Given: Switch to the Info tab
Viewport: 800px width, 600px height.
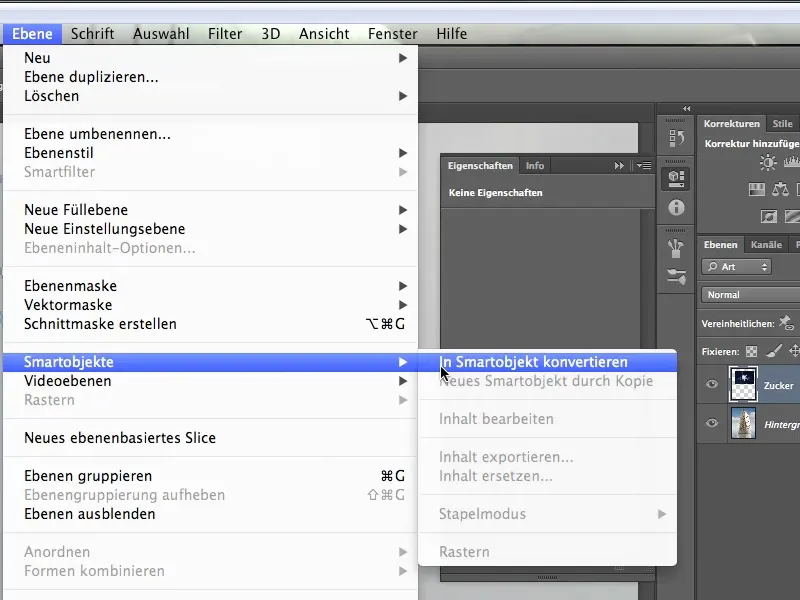Looking at the screenshot, I should (535, 165).
